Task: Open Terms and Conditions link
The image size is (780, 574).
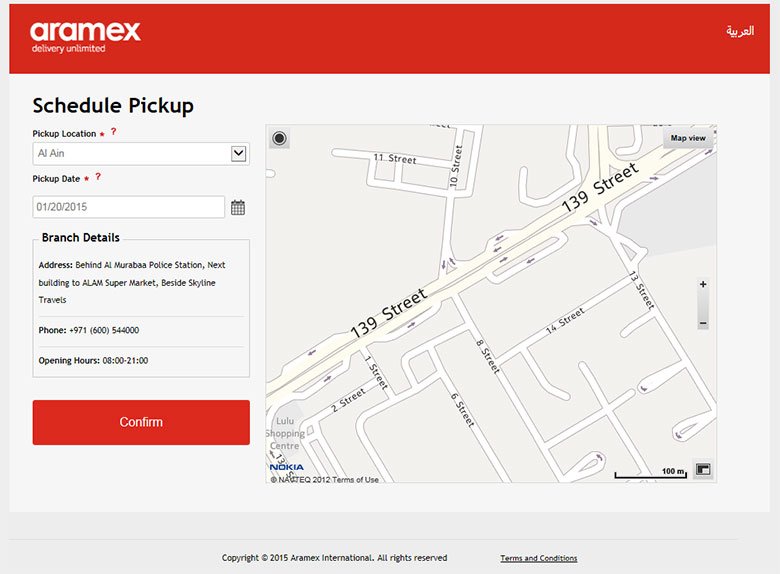Action: (539, 558)
